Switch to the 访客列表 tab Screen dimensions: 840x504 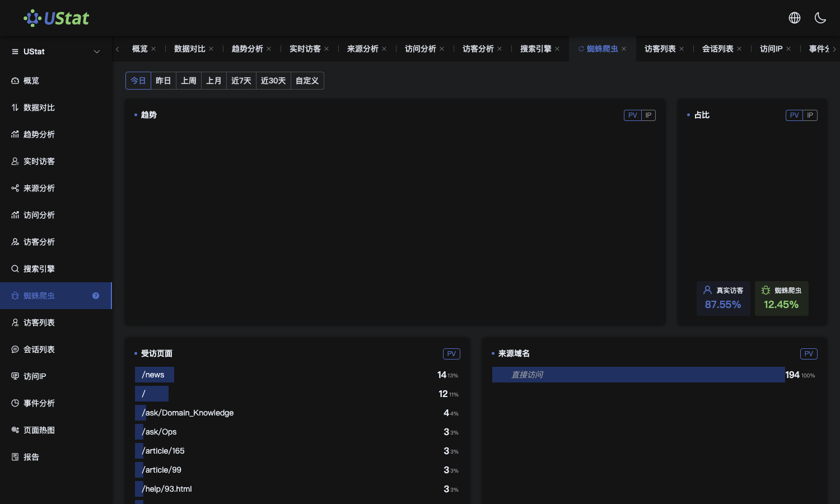[x=660, y=49]
